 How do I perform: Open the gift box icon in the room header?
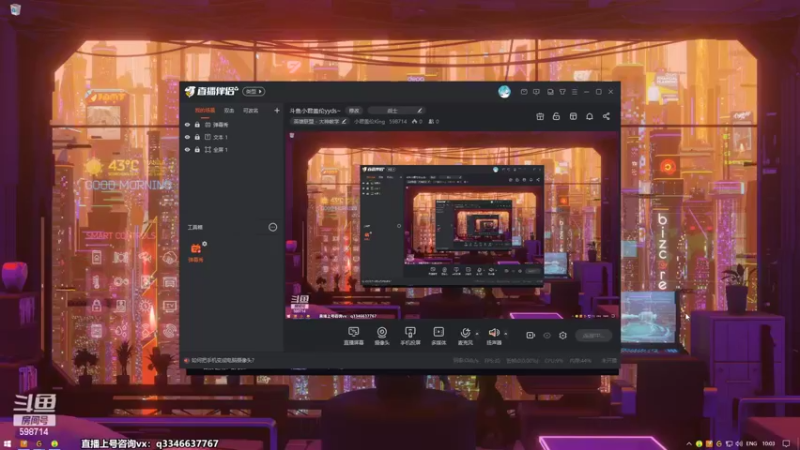pyautogui.click(x=540, y=116)
